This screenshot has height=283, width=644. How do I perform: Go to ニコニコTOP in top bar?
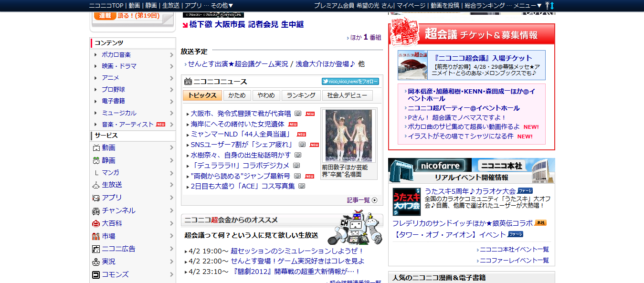click(x=106, y=5)
